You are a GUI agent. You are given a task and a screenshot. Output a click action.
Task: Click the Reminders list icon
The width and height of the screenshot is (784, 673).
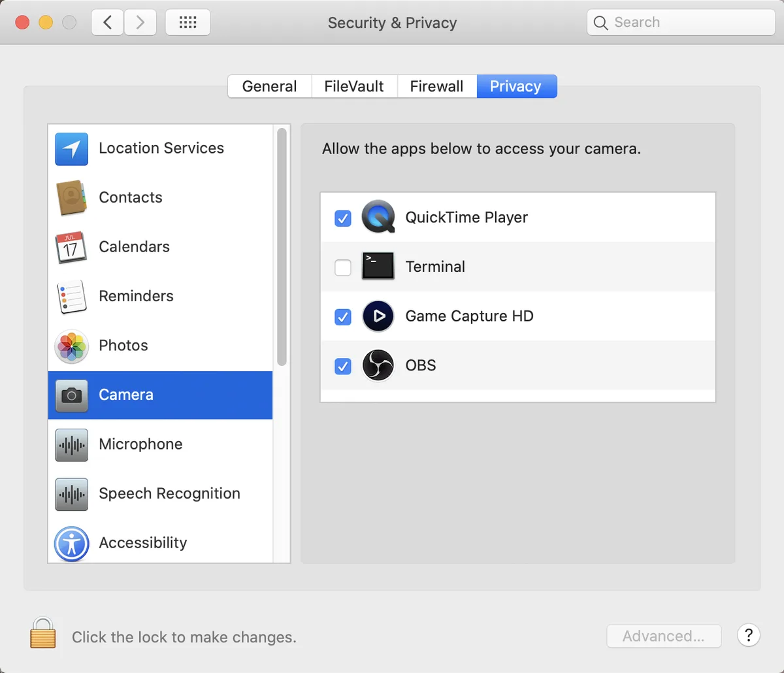71,297
